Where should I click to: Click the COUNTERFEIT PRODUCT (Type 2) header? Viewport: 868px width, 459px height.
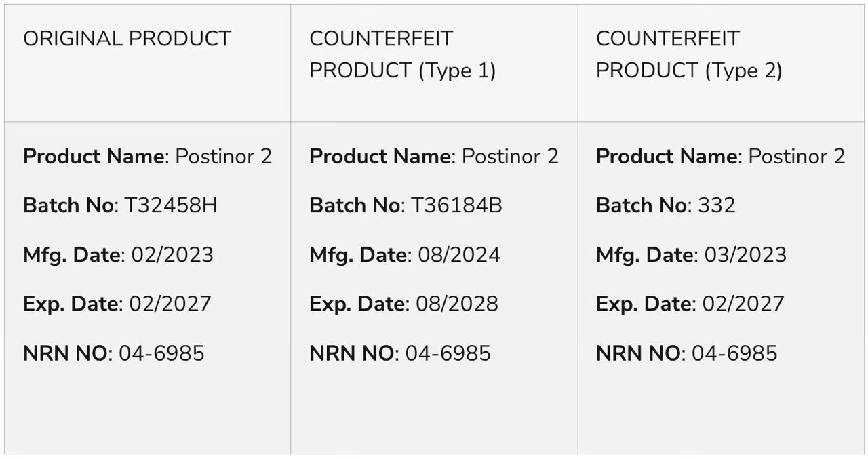point(689,54)
